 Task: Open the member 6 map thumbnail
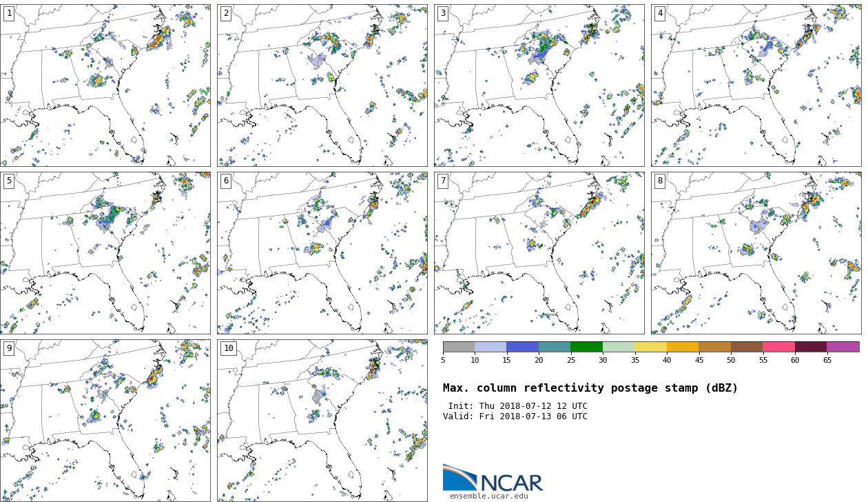[322, 253]
